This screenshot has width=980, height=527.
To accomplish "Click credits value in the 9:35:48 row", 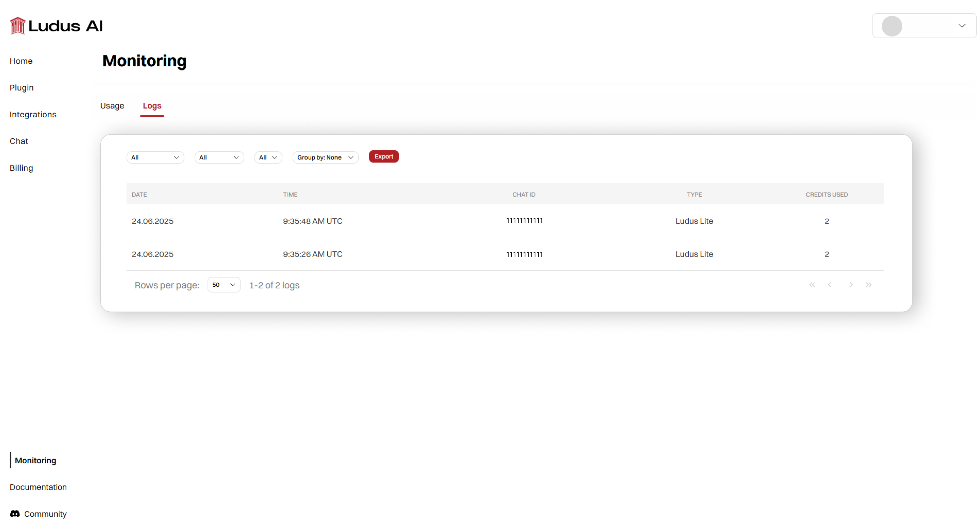I will tap(827, 221).
